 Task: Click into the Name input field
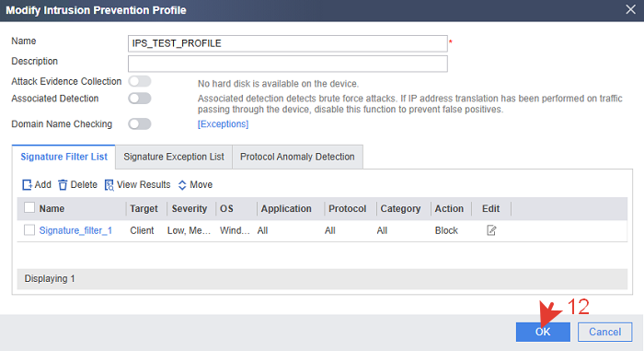(287, 43)
